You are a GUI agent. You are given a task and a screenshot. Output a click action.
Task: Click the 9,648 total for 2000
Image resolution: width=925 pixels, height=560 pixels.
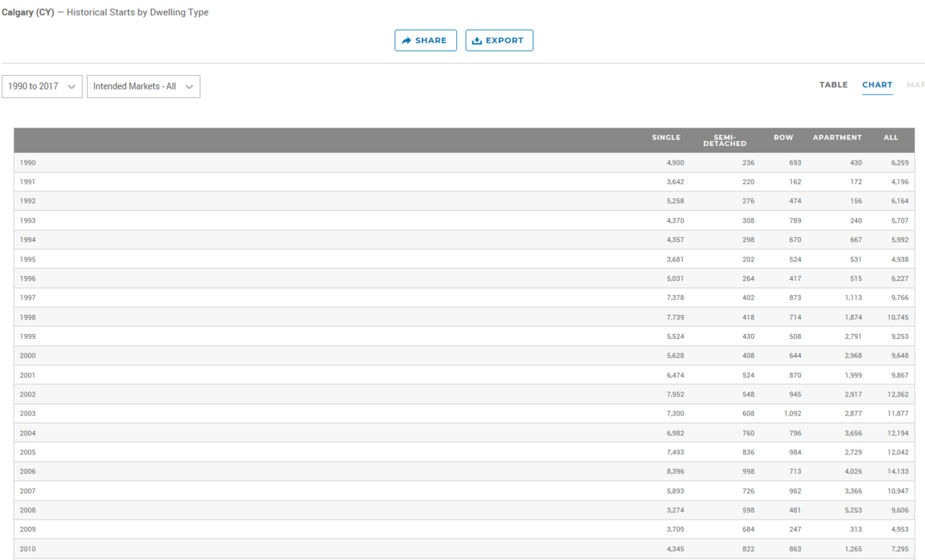tap(900, 356)
